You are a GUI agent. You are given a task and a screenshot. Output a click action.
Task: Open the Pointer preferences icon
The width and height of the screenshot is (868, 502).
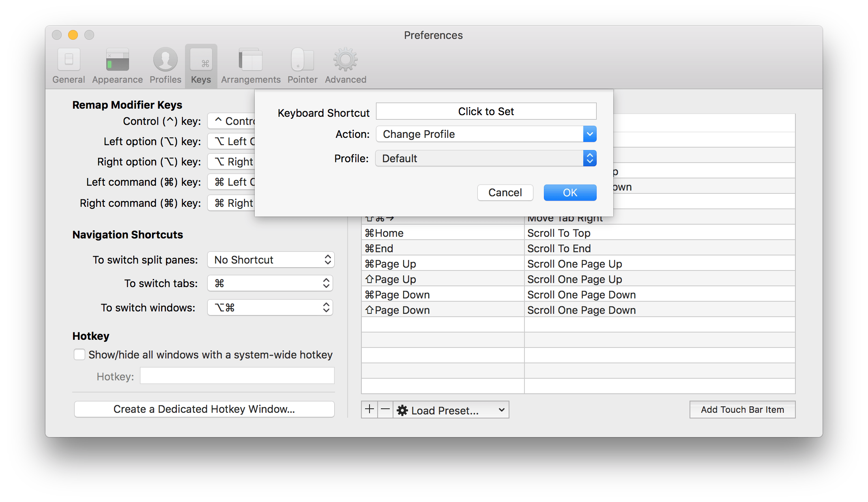click(302, 66)
